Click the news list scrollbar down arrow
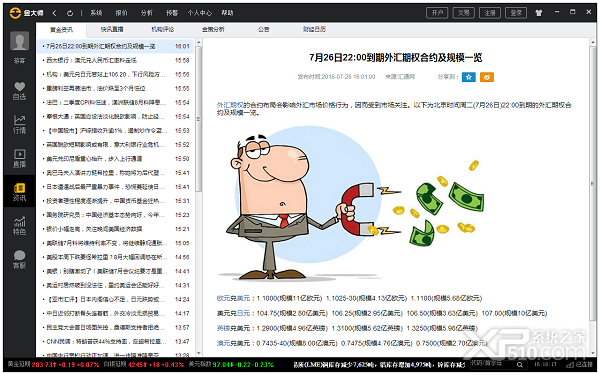This screenshot has height=375, width=600. point(199,353)
